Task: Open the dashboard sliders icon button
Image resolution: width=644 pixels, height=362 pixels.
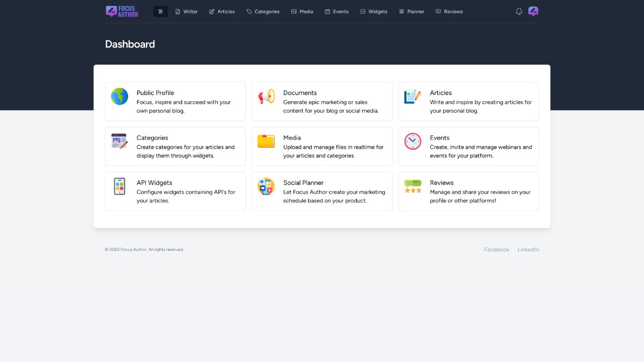Action: pyautogui.click(x=160, y=12)
